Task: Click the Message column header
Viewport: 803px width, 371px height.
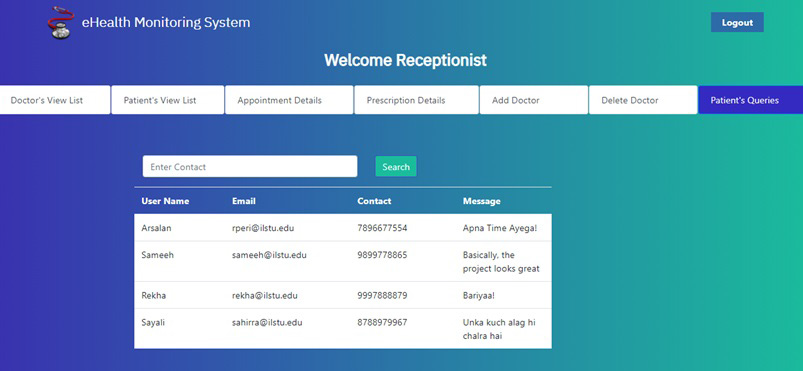Action: [x=482, y=201]
